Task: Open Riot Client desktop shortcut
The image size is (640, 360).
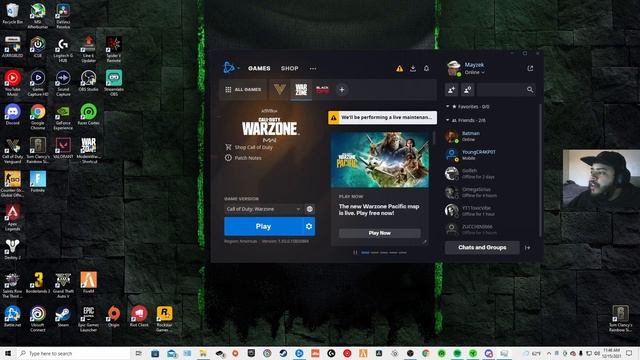Action: pyautogui.click(x=139, y=317)
